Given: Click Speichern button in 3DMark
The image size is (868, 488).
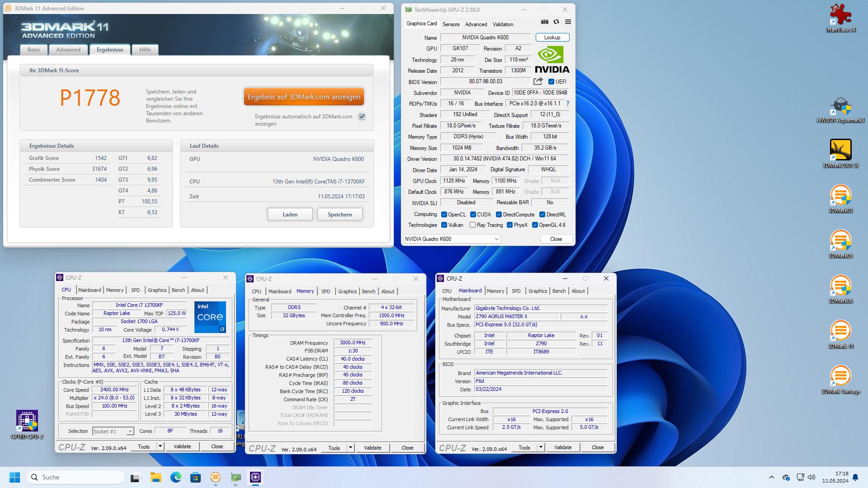Looking at the screenshot, I should point(340,215).
